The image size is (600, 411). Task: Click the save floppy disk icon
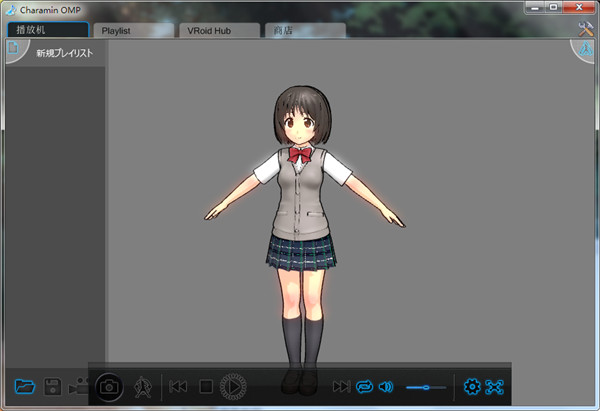(52, 386)
